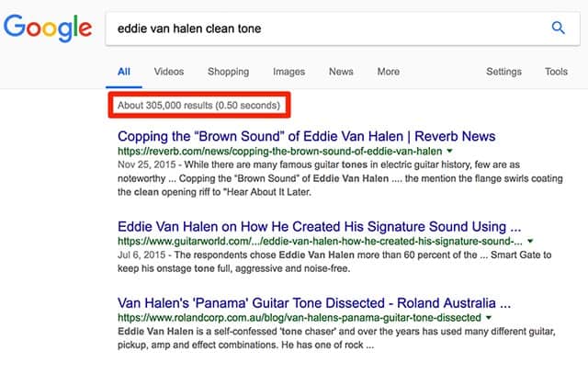Click the reverb.com green URL

279,151
